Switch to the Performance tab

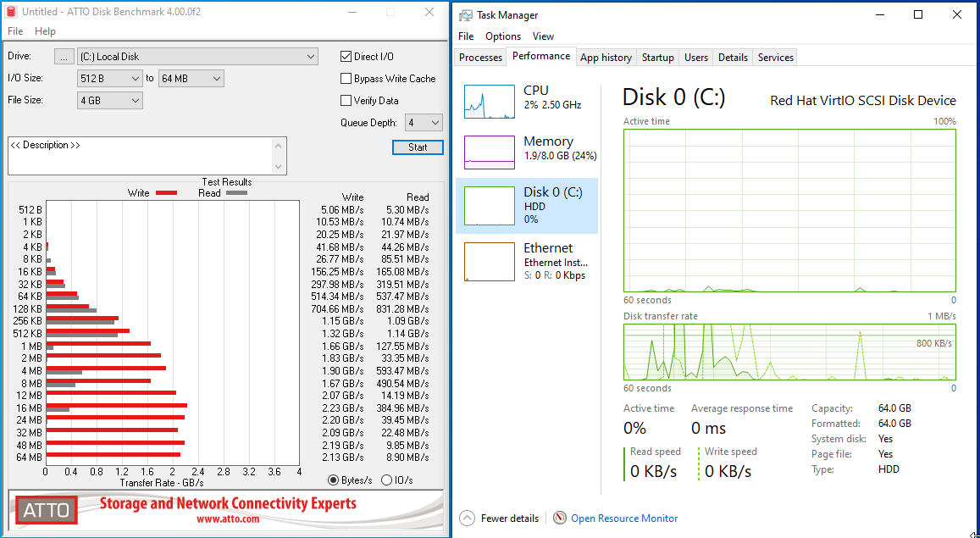point(541,56)
